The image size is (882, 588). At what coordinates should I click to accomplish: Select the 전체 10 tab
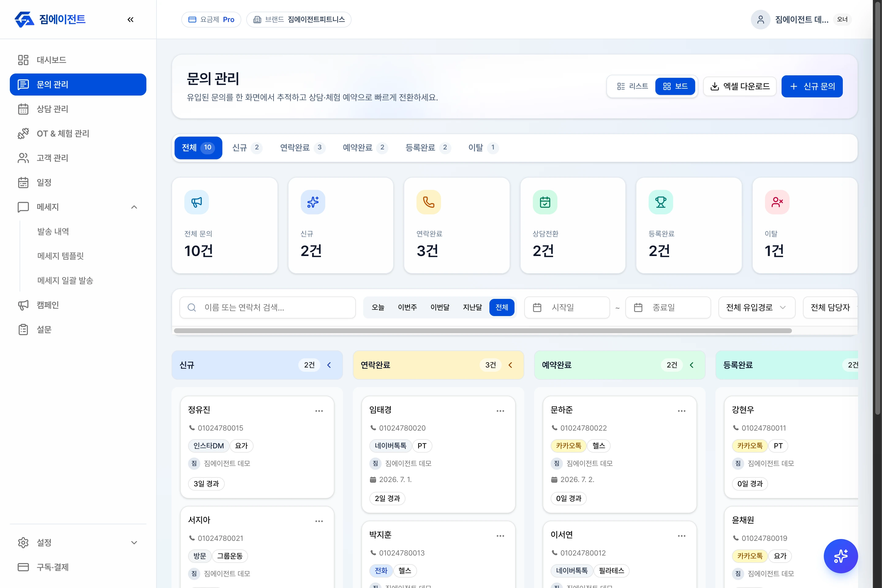[198, 148]
